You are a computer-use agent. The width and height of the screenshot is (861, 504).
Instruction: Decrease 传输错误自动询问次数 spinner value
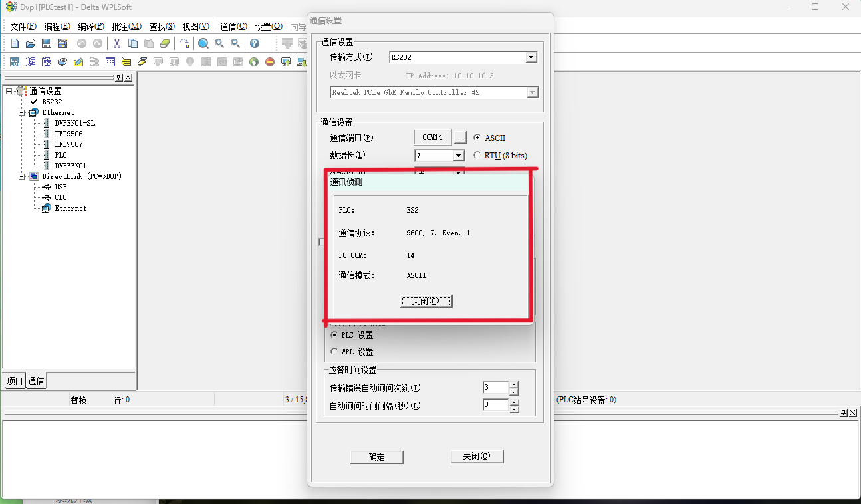513,392
